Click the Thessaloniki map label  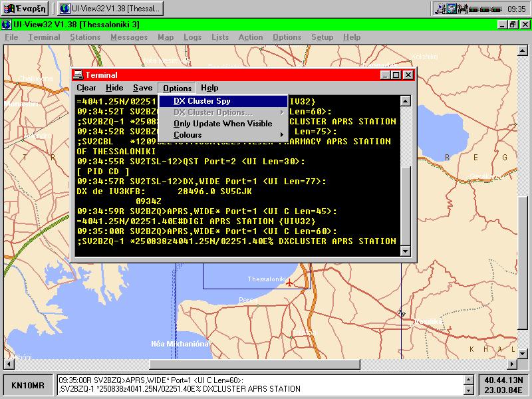click(267, 279)
